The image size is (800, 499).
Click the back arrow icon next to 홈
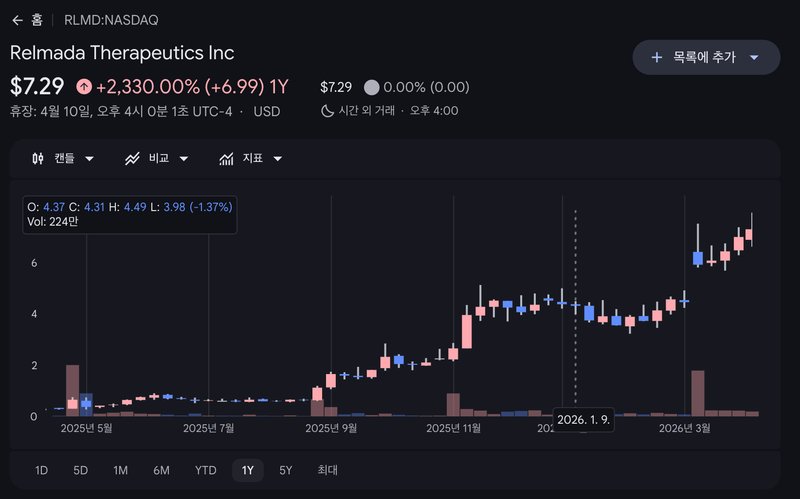(17, 20)
